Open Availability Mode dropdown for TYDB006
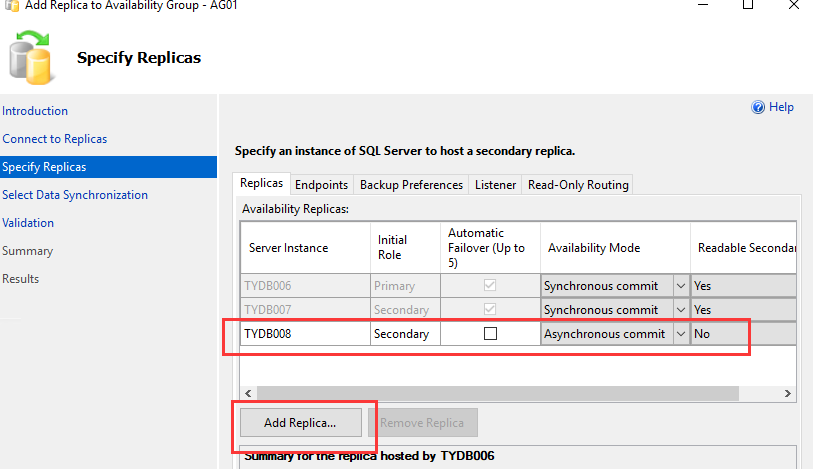Screen dimensions: 813x469 (x=681, y=286)
